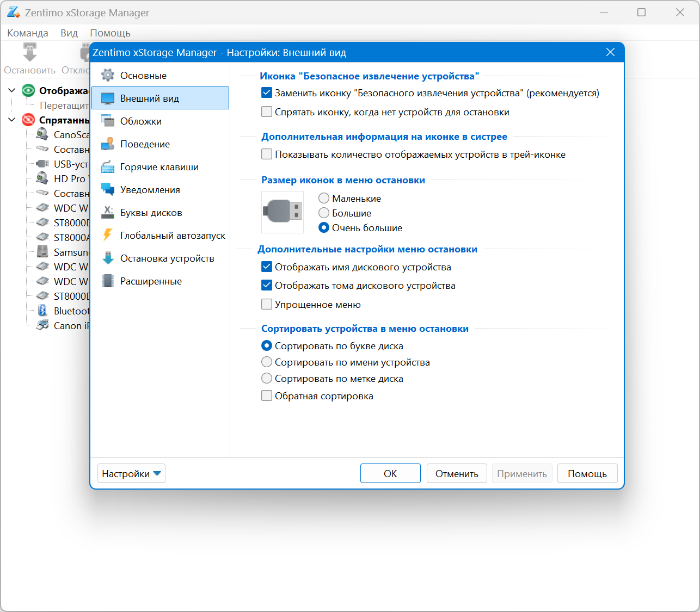
Task: Click the Горячие клавиши keyboard icon
Action: 108,167
